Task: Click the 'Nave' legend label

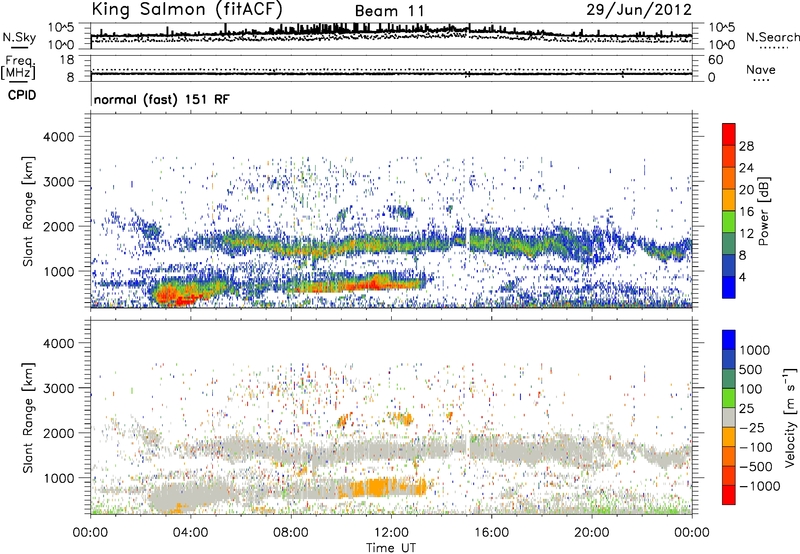Action: coord(761,70)
